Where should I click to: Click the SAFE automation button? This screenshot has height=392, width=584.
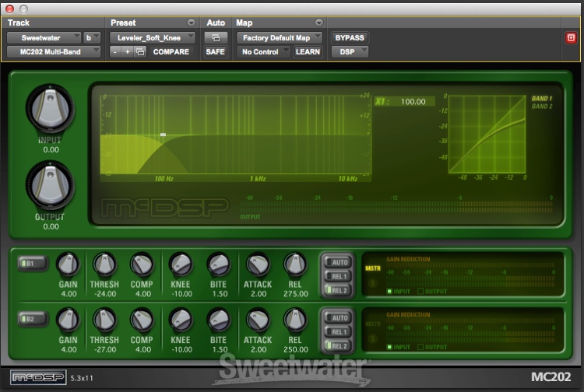215,51
